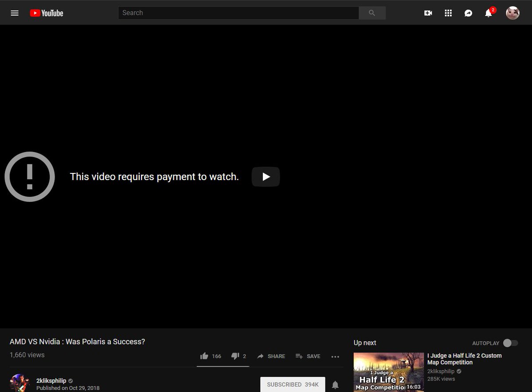Viewport: 532px width, 392px height.
Task: Toggle channel notification bell
Action: (336, 385)
